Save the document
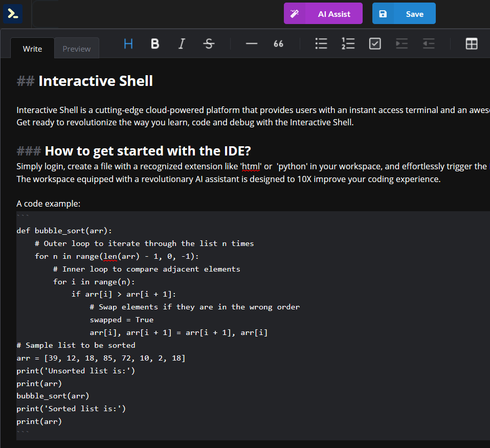 click(x=404, y=13)
